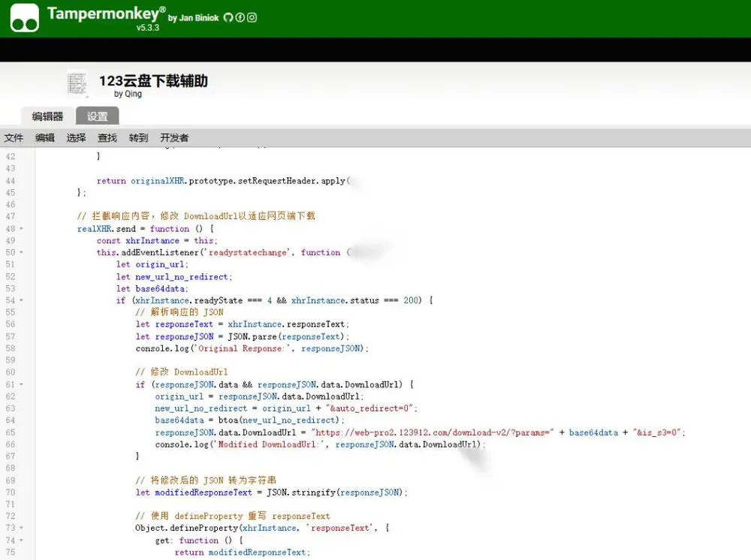Click the 'let responseText = xhrInstance.responseText' line
Screen dimensions: 751x560
click(x=243, y=324)
